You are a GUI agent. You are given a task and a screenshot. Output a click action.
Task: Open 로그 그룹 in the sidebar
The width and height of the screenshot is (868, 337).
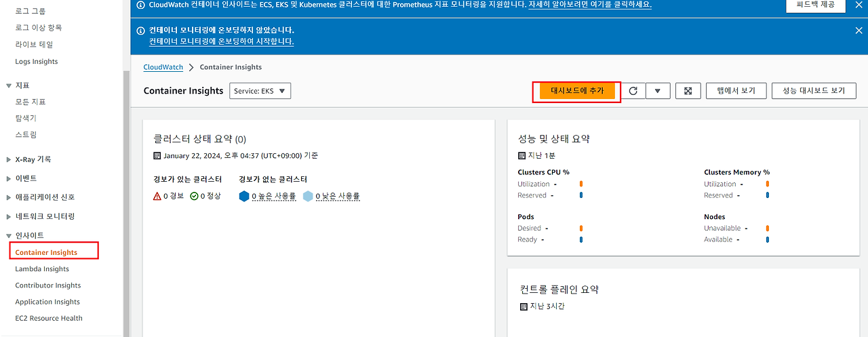31,12
